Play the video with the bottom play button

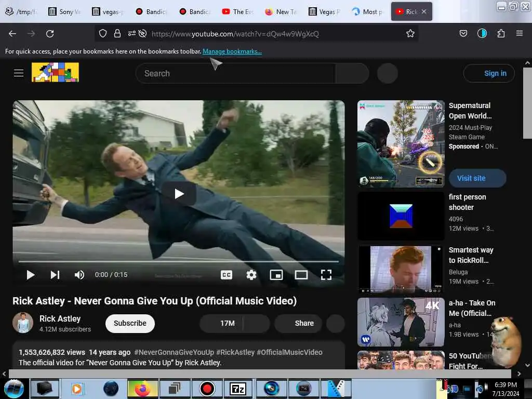pos(31,275)
